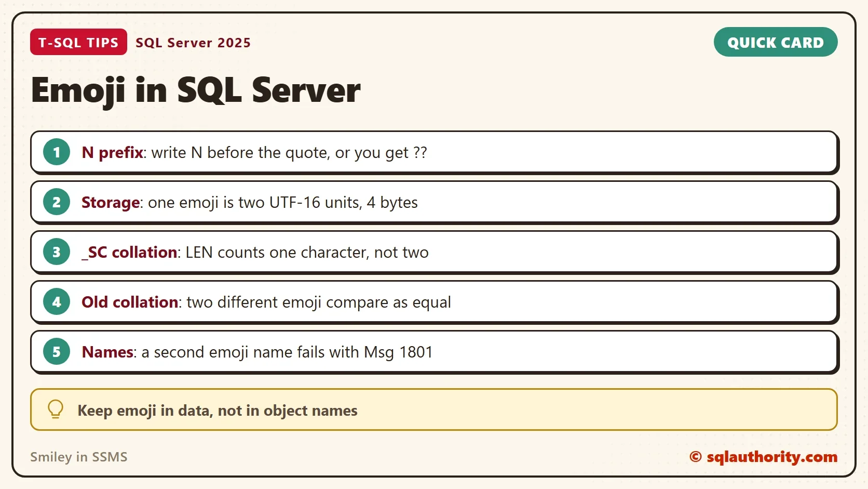868x489 pixels.
Task: Click the 'Smiley in SSMS' footer caption
Action: point(78,457)
